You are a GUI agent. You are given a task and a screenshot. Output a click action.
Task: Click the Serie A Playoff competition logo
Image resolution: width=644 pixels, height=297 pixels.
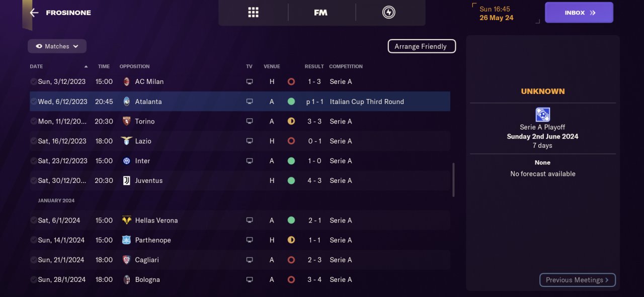[543, 115]
